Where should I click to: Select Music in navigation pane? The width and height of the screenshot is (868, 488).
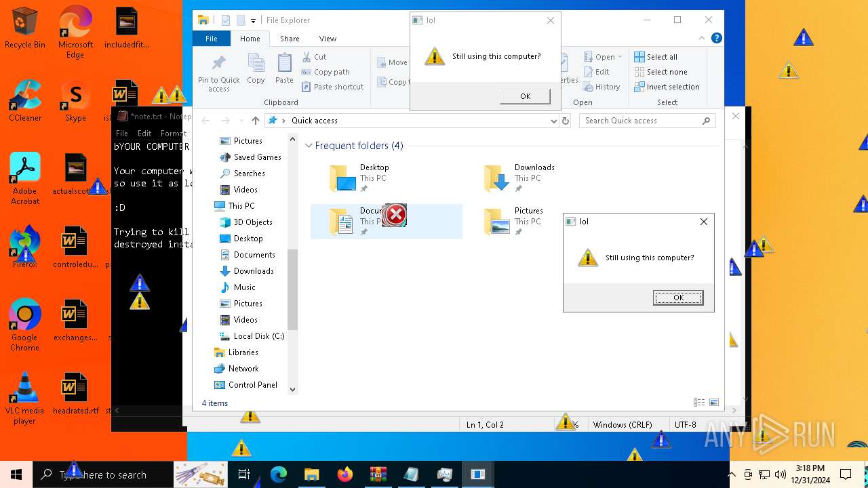click(x=238, y=287)
